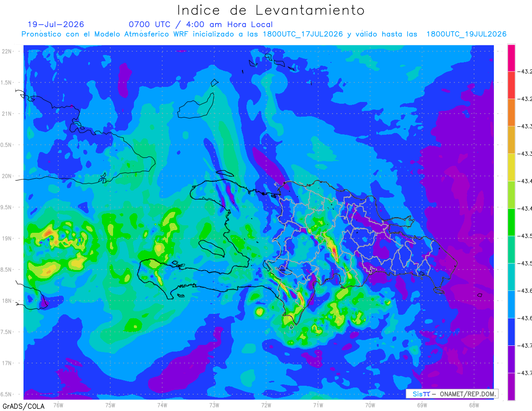Click the 74W longitude label
The height and width of the screenshot is (411, 532).
pos(162,405)
